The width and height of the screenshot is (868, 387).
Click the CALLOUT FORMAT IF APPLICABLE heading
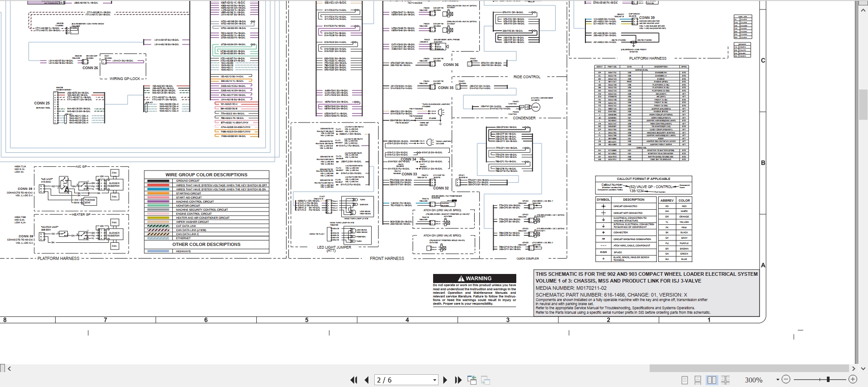click(643, 179)
